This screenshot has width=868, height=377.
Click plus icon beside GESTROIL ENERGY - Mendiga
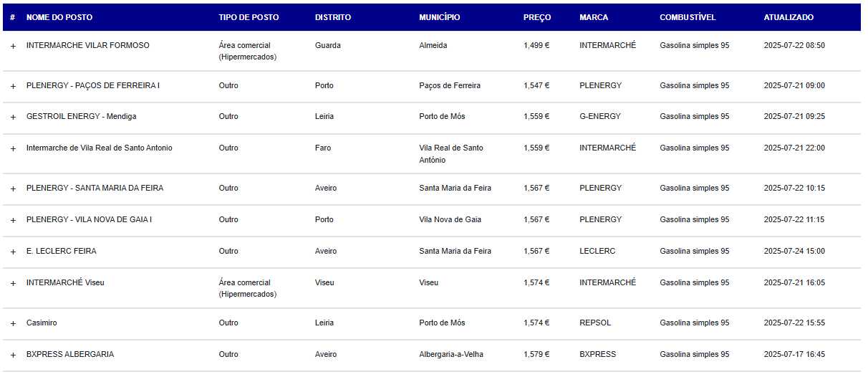[13, 117]
